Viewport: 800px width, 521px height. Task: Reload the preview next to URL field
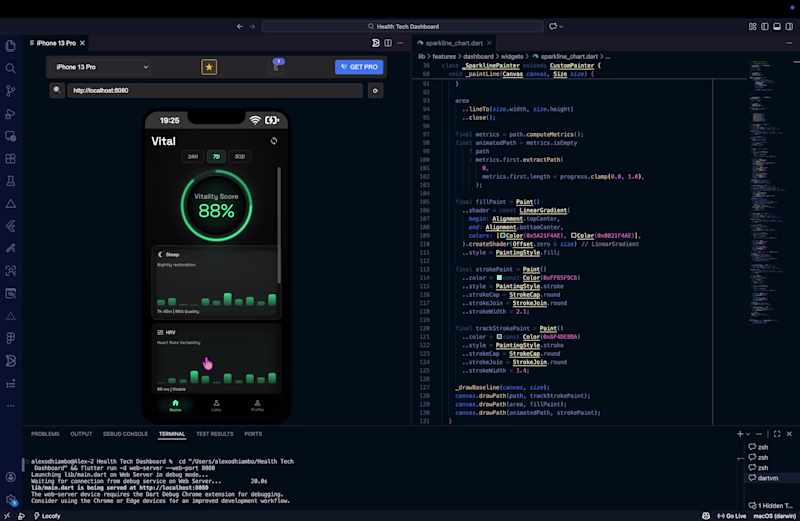pos(375,91)
